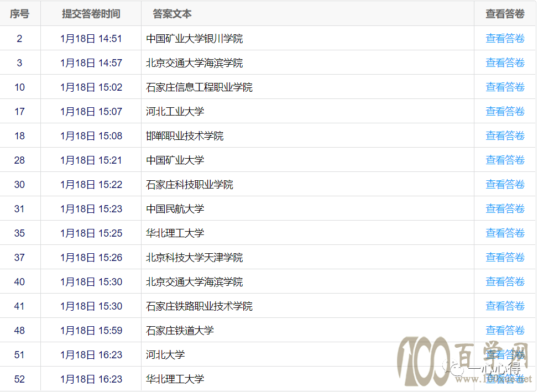Click 序号 cell showing 2
Screen dimensions: 538x392
(x=19, y=38)
